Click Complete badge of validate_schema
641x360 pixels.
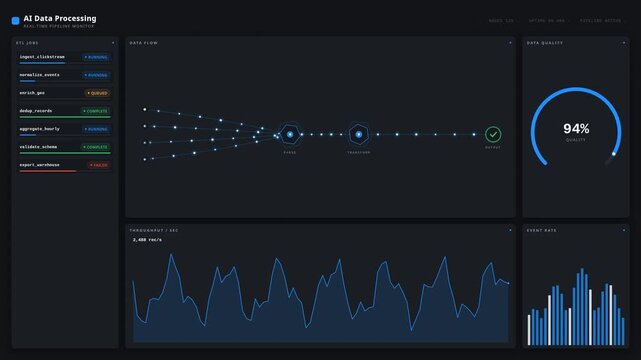[x=95, y=147]
